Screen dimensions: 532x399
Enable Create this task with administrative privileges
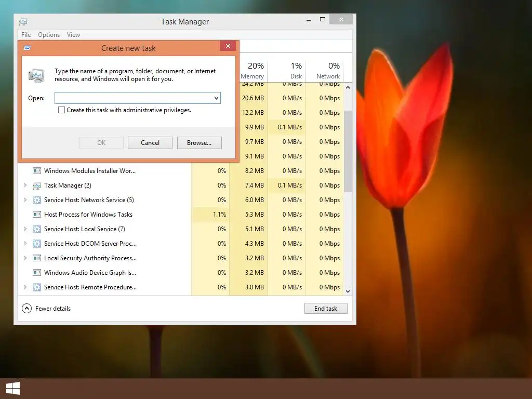click(x=61, y=110)
